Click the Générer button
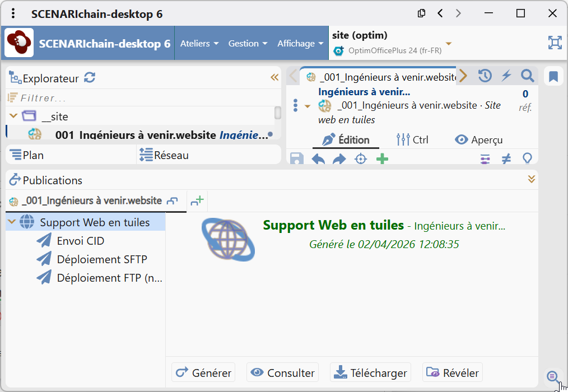 pyautogui.click(x=203, y=372)
